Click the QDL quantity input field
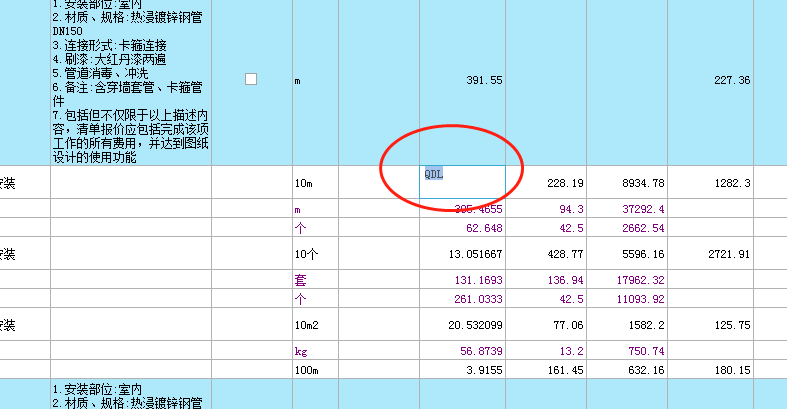The image size is (787, 409). click(x=462, y=182)
